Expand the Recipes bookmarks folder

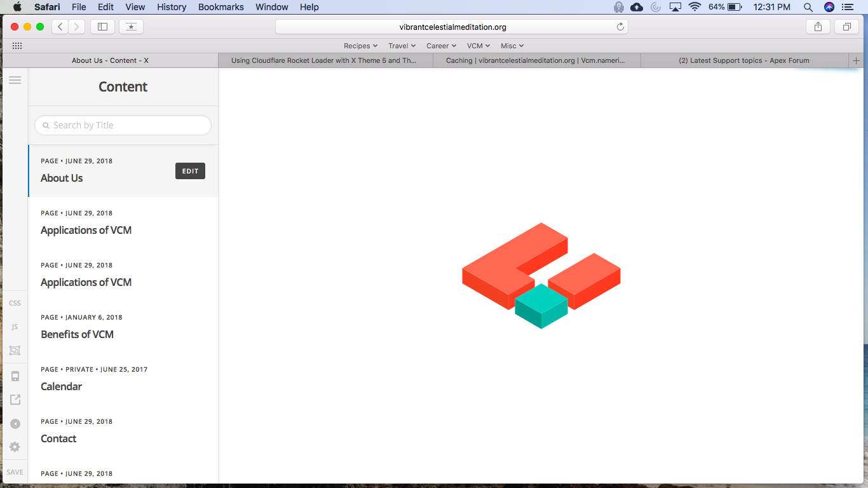[x=360, y=46]
